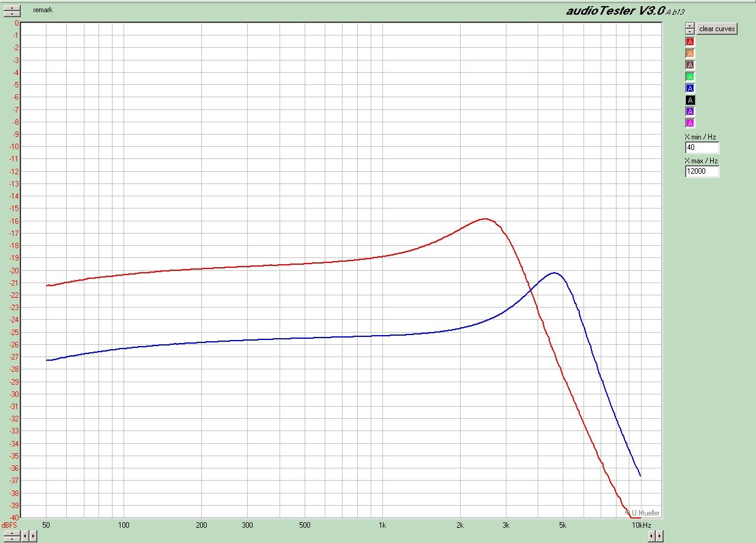Screen dimensions: 756x543
Task: Click the 10kHz frequency axis label
Action: [x=640, y=525]
